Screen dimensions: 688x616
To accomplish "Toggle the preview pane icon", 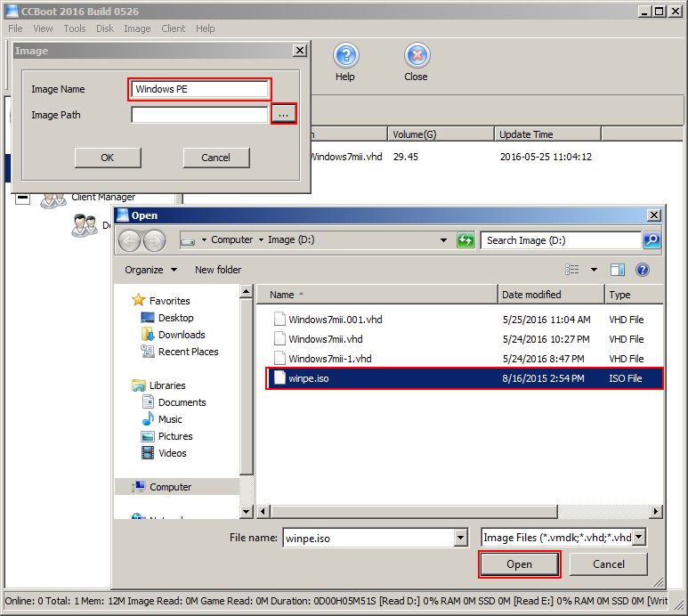I will tap(618, 270).
